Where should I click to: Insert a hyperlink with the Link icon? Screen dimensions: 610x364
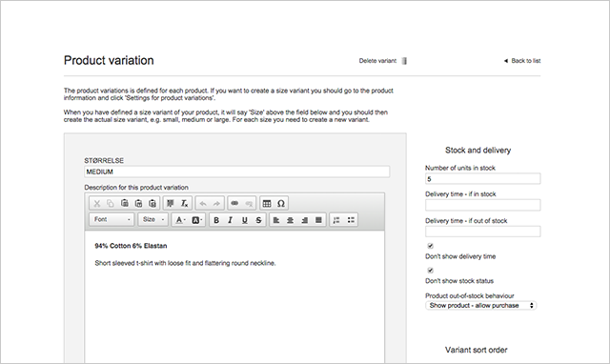(234, 203)
